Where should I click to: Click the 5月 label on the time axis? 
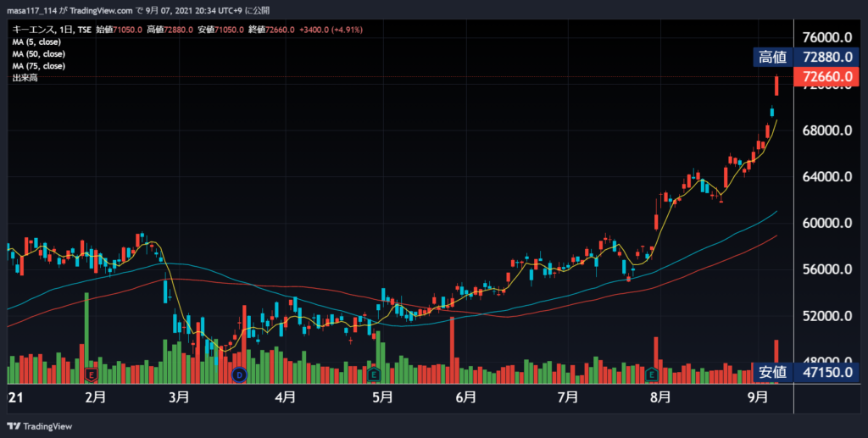382,397
